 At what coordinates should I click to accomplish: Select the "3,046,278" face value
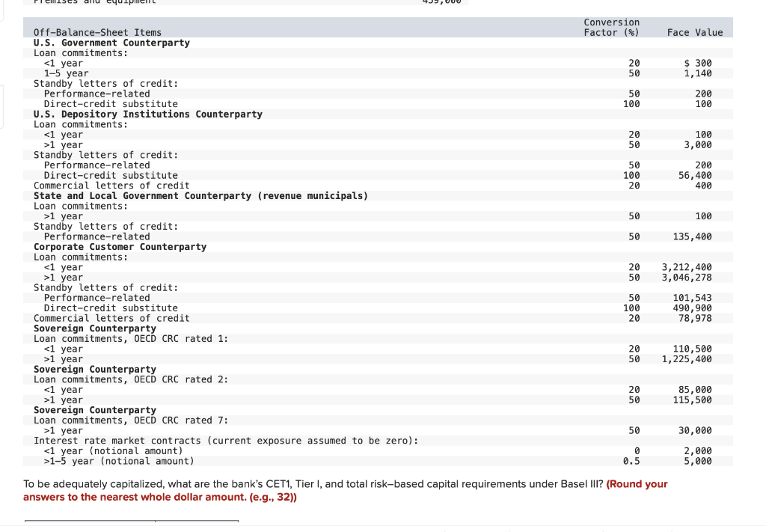click(687, 278)
